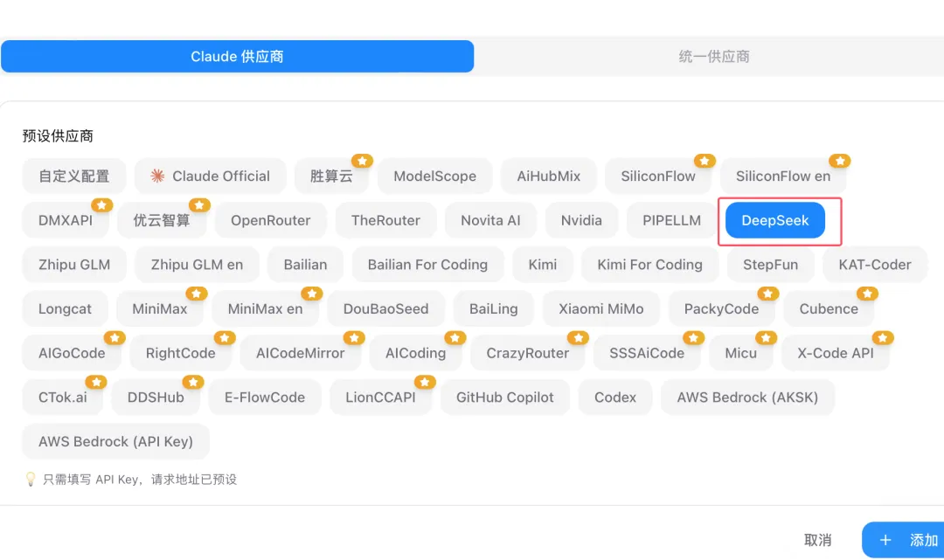Select the Codex provider
Screen dimensions: 944x560
(x=615, y=397)
